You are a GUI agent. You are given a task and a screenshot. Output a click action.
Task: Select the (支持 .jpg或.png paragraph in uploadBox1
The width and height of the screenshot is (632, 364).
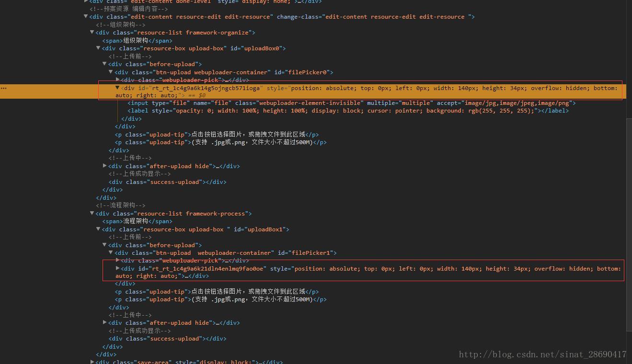point(220,299)
